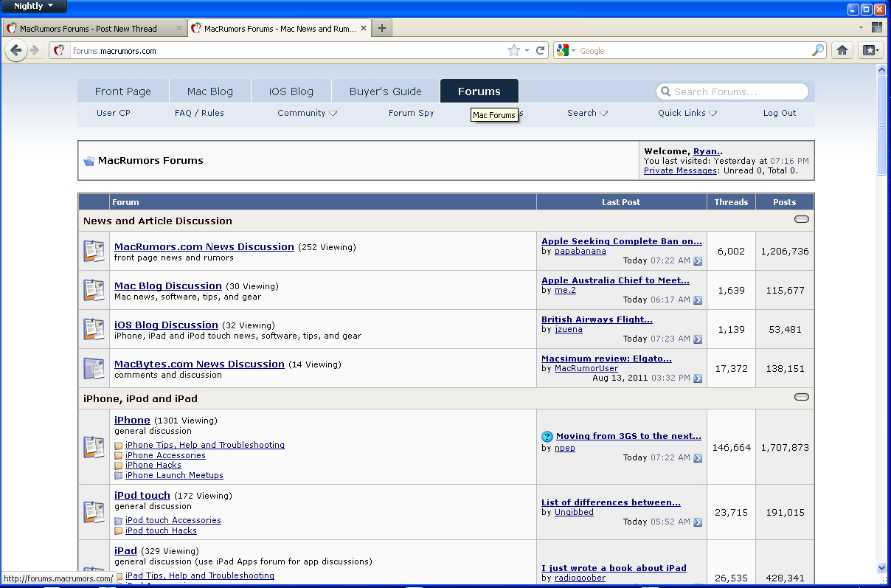This screenshot has width=891, height=588.
Task: Open the Buyer's Guide tab
Action: [385, 91]
